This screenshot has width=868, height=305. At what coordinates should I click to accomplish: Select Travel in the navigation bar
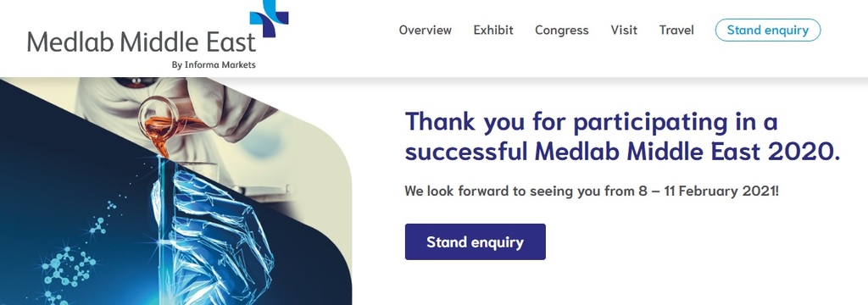676,30
